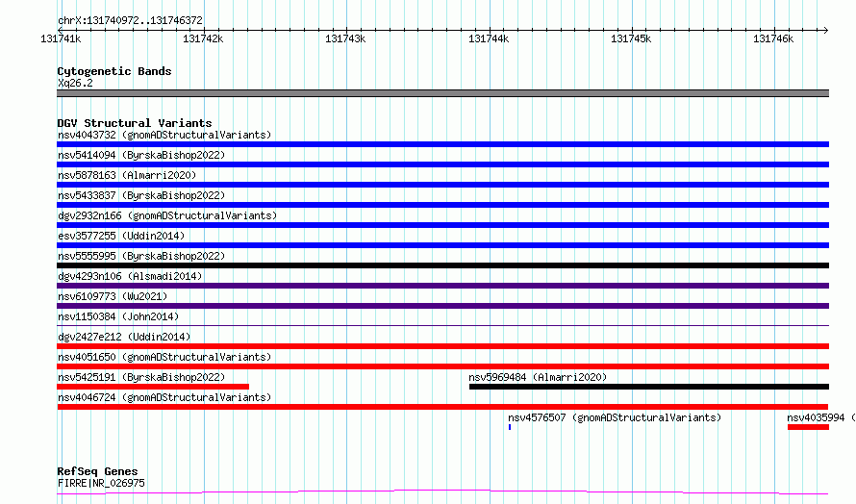The image size is (856, 504).
Task: Click the nsv5414094 ByrskaBishop2022 label
Action: pos(141,155)
